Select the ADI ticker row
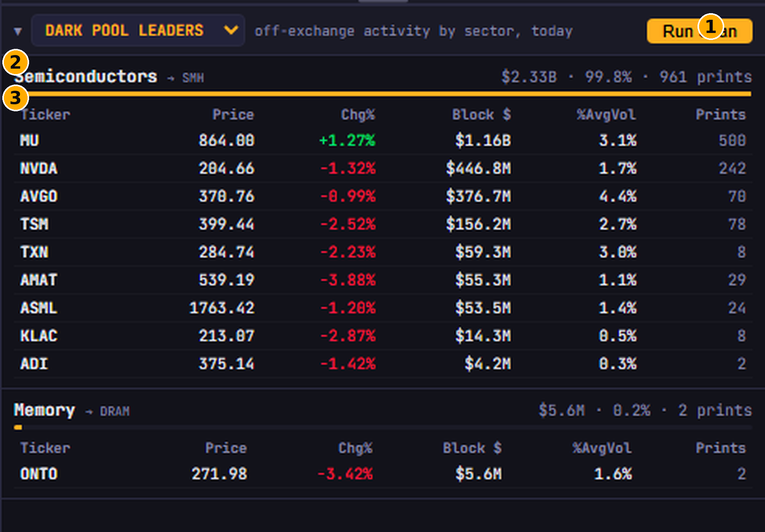The height and width of the screenshot is (532, 765). point(383,364)
